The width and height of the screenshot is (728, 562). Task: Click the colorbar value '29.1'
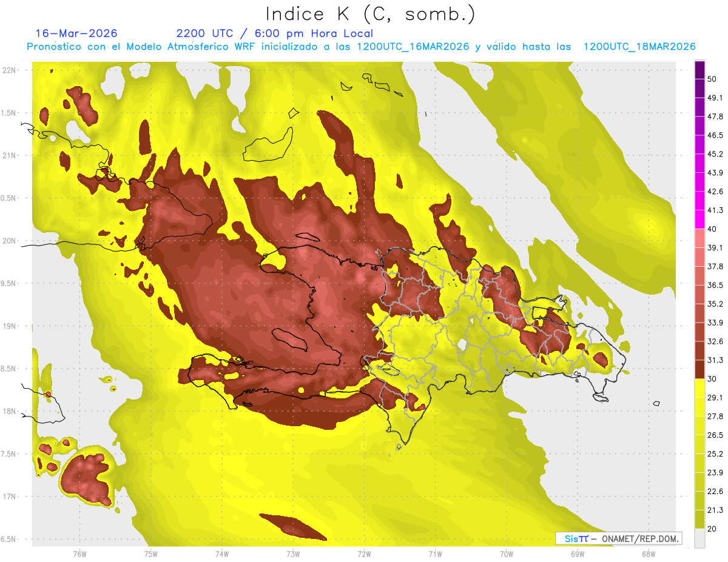(x=715, y=398)
